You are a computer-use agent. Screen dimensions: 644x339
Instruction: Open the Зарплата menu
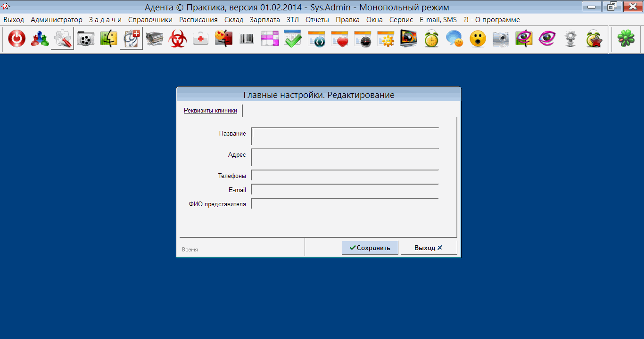pyautogui.click(x=264, y=20)
